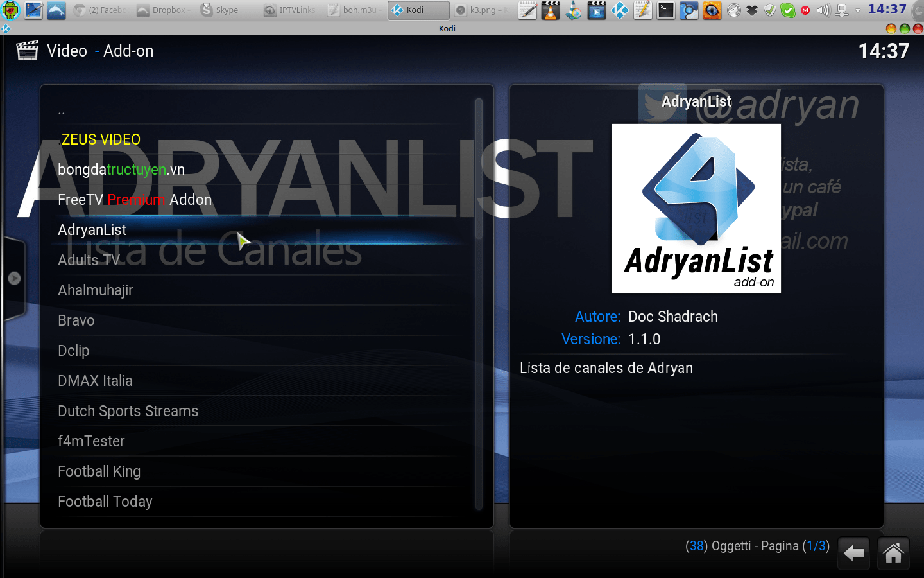
Task: Switch to the IPTVLinks taskbar window
Action: pos(291,10)
